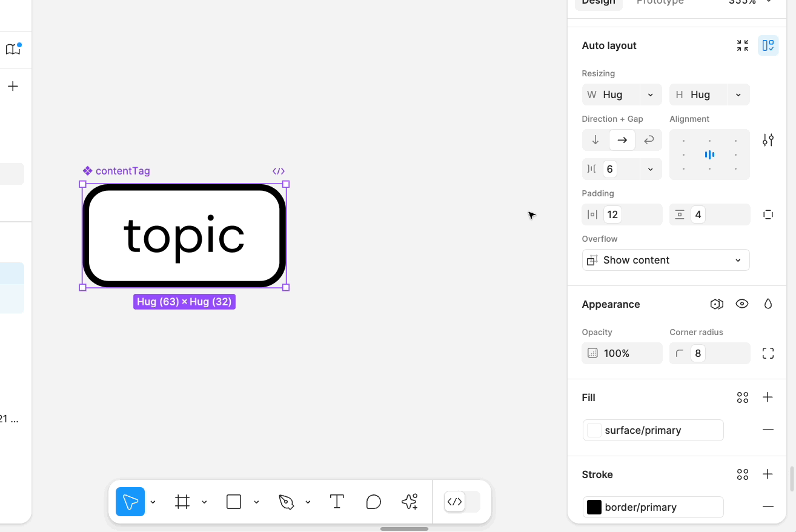Image resolution: width=796 pixels, height=532 pixels.
Task: Remove the surface/primary fill
Action: click(768, 430)
